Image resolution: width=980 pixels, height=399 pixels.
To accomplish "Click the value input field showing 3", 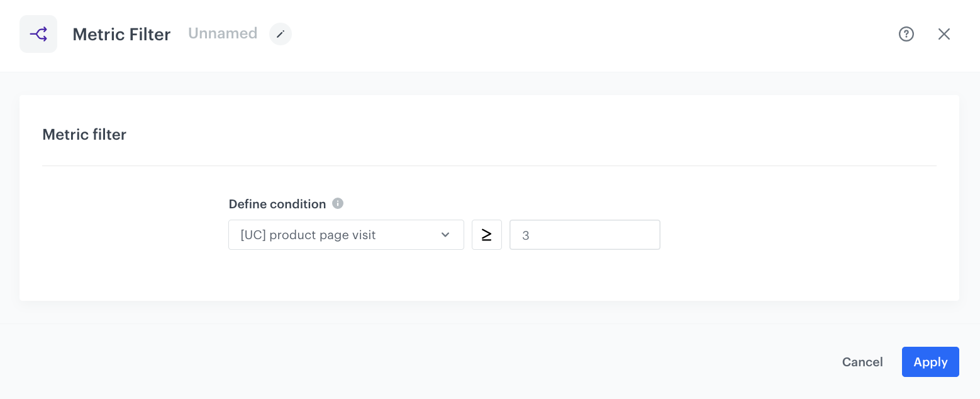I will point(584,235).
